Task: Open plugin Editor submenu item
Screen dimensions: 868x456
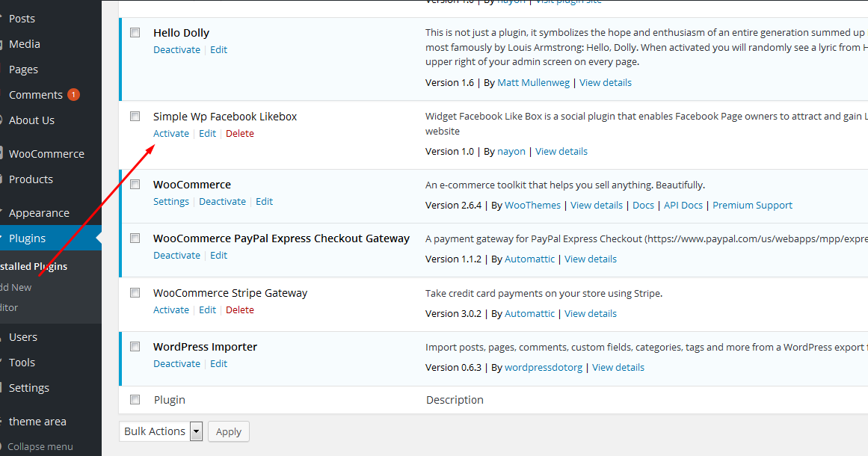Action: (10, 308)
